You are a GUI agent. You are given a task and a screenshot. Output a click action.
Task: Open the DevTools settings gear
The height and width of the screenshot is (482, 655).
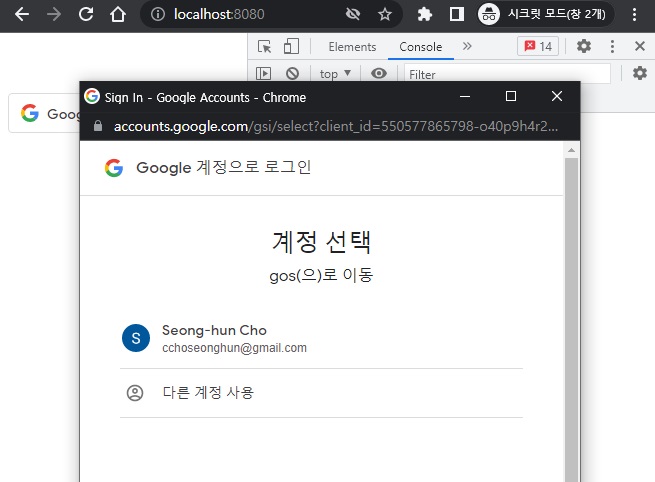pos(584,46)
